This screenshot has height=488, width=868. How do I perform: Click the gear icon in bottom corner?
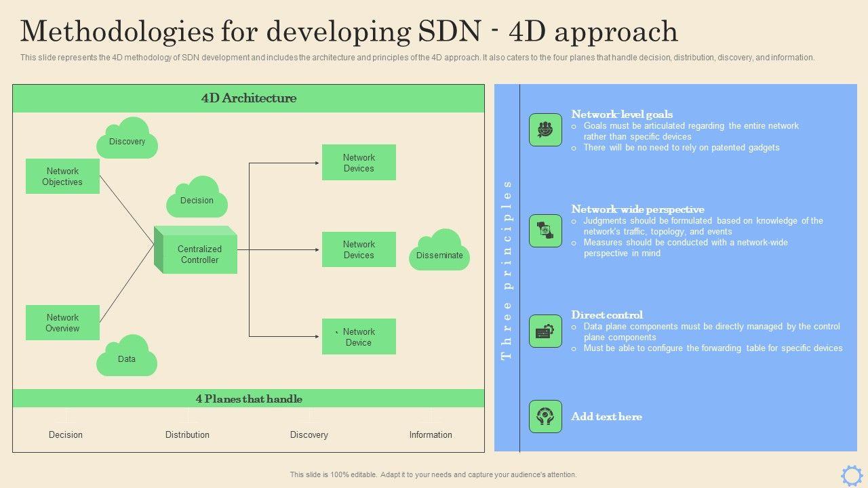852,475
